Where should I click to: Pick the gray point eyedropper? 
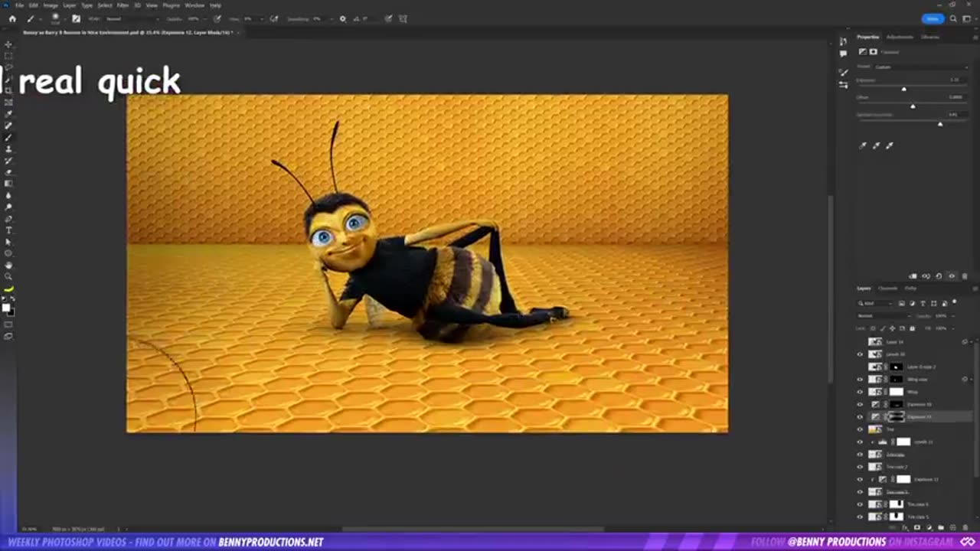pyautogui.click(x=877, y=145)
